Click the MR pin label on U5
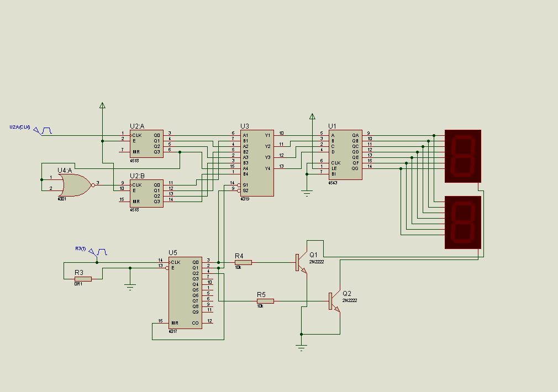This screenshot has width=558, height=392. 175,323
